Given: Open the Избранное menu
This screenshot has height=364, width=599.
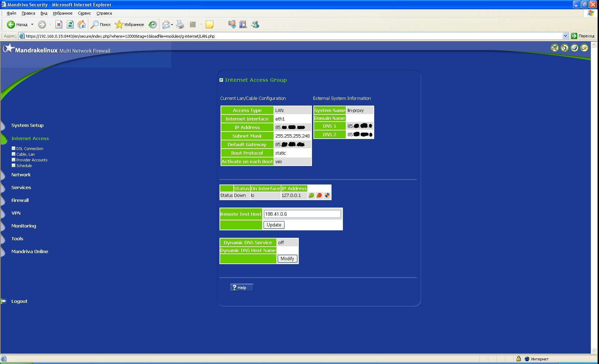Looking at the screenshot, I should (x=63, y=13).
